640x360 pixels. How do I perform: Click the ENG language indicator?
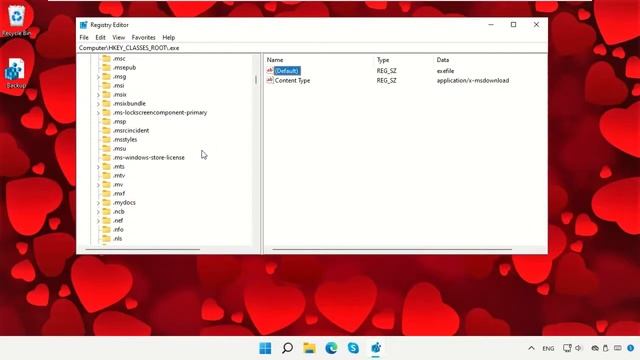(548, 349)
